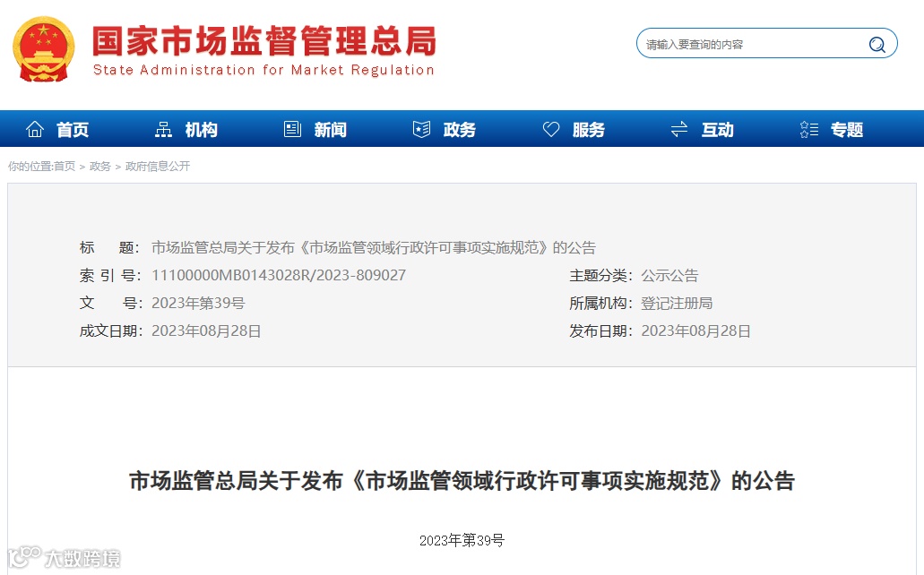This screenshot has height=575, width=924.
Task: Click the 发布日期 field label
Action: pos(600,330)
